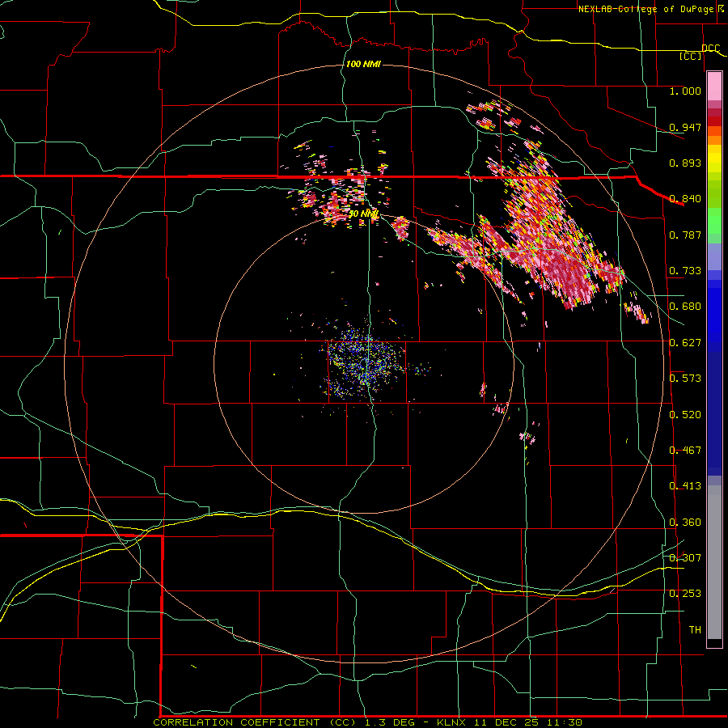Select the 0.413 scale value
The height and width of the screenshot is (728, 728).
click(x=685, y=486)
